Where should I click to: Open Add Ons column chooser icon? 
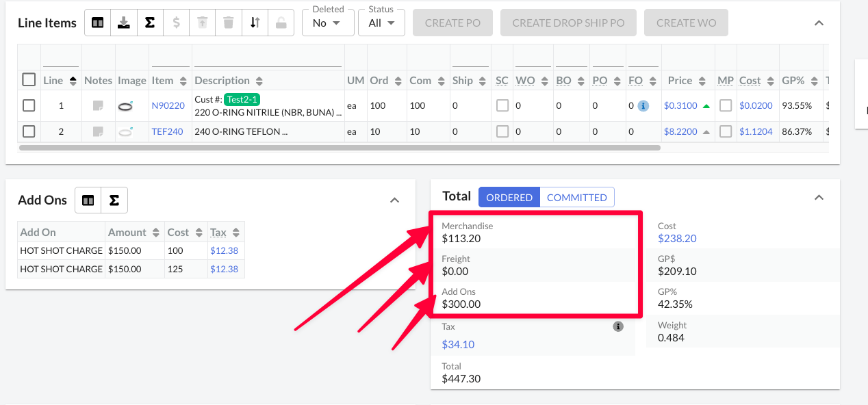pyautogui.click(x=88, y=200)
